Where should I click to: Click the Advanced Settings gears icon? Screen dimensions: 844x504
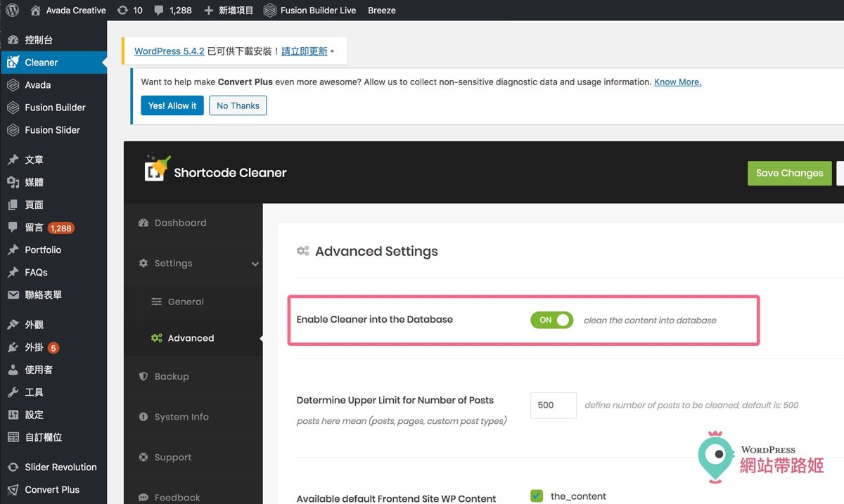point(303,251)
